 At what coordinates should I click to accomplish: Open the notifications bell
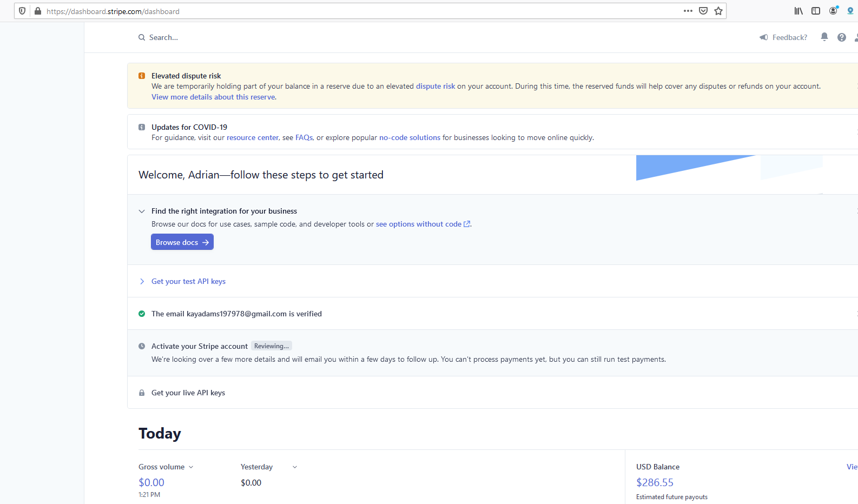(824, 37)
